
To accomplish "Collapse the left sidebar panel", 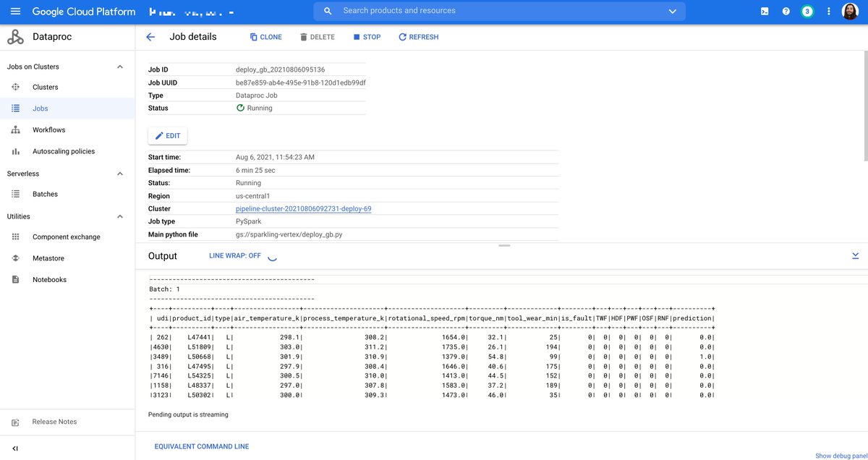I will point(15,448).
